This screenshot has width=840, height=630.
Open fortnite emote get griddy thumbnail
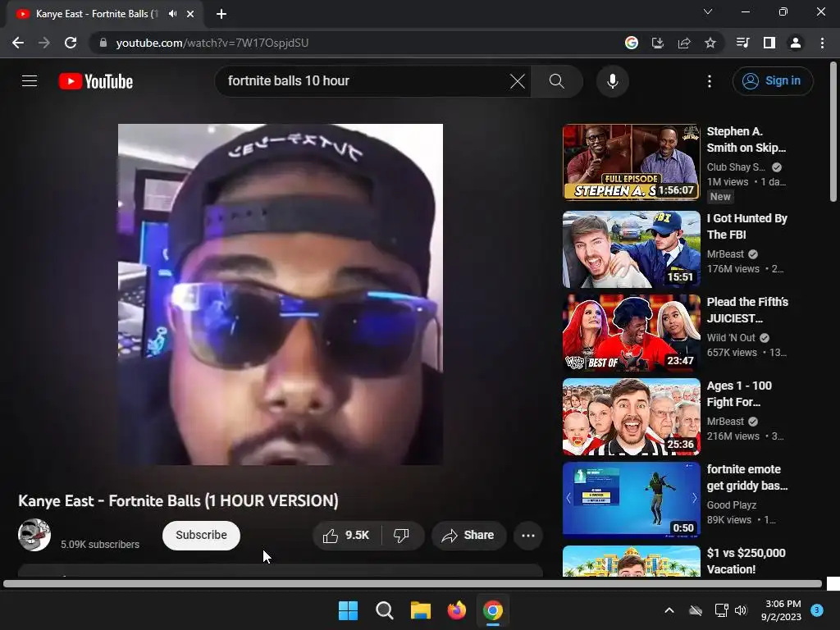[x=631, y=500]
